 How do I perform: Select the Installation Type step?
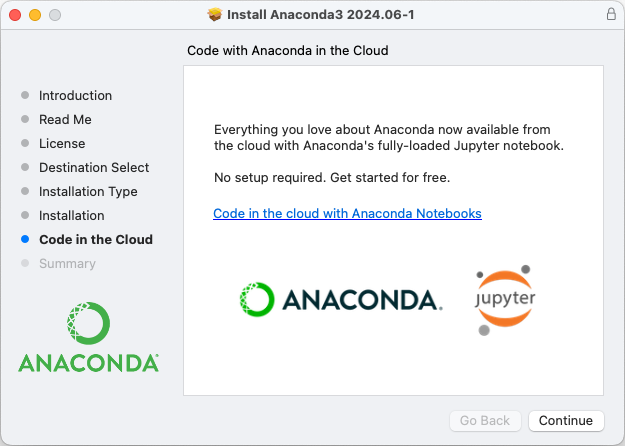(x=88, y=192)
